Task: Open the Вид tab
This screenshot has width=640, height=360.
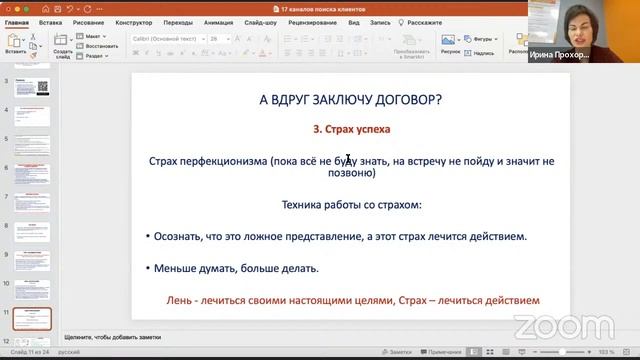Action: 354,23
